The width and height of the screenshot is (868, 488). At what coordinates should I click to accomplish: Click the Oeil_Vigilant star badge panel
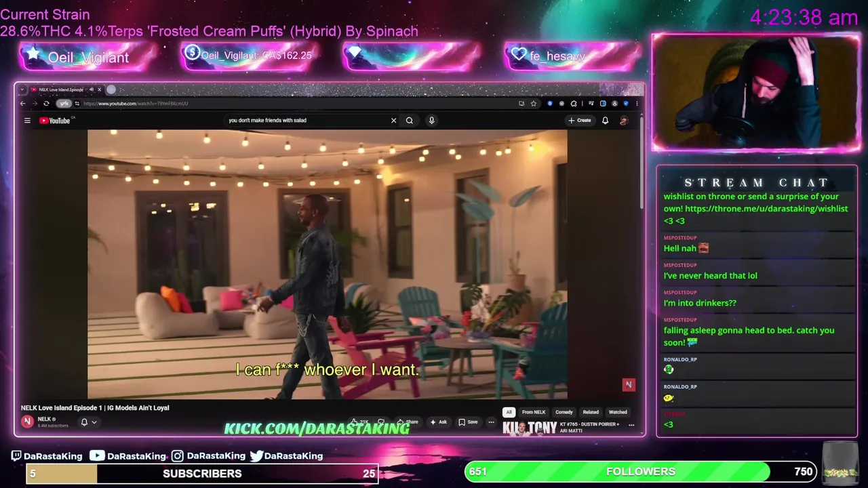click(87, 58)
